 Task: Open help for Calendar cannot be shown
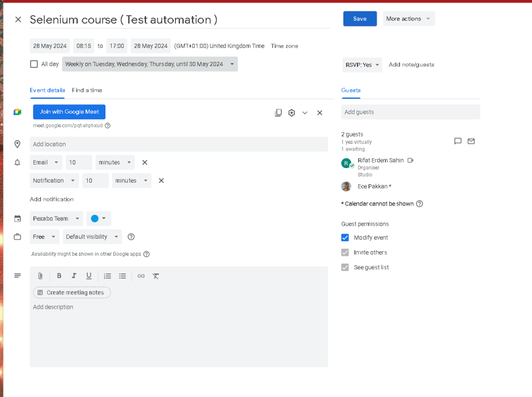tap(419, 204)
